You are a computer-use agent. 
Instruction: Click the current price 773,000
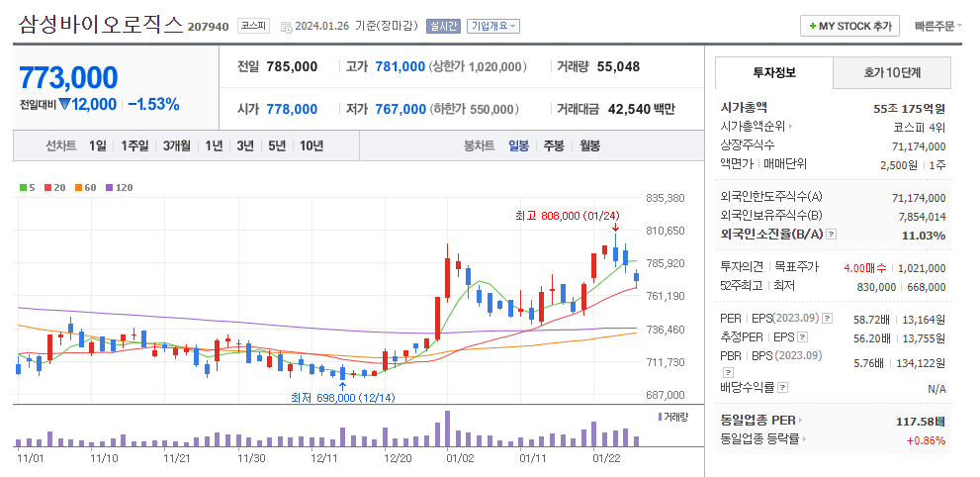point(68,77)
